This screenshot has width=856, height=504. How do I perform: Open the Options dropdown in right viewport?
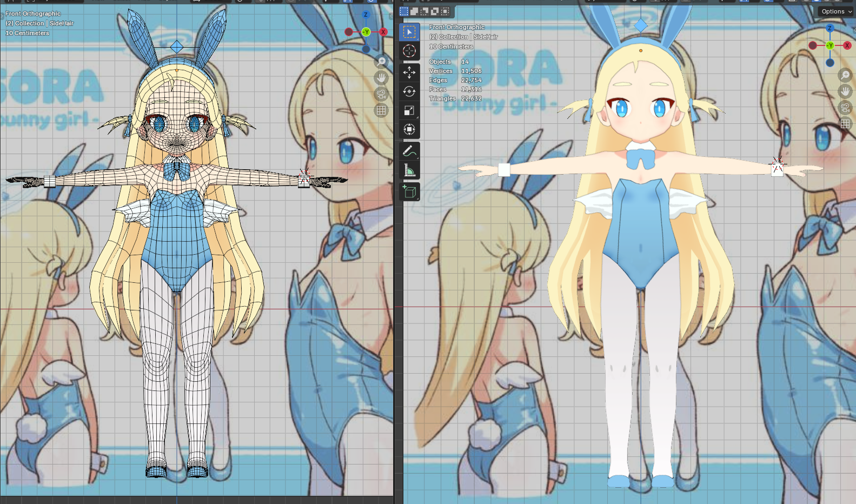(836, 11)
